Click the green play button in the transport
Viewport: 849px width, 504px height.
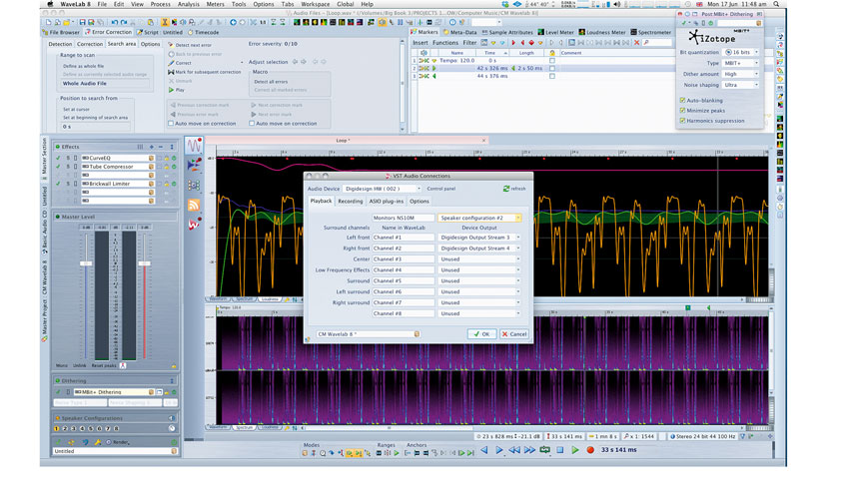tap(575, 450)
